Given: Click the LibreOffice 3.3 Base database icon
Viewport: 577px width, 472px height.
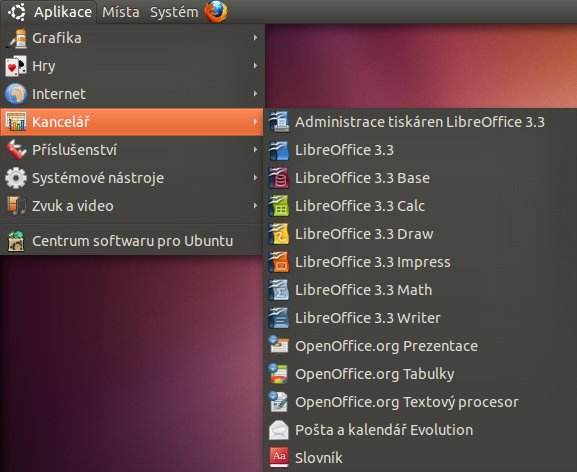Looking at the screenshot, I should [279, 178].
